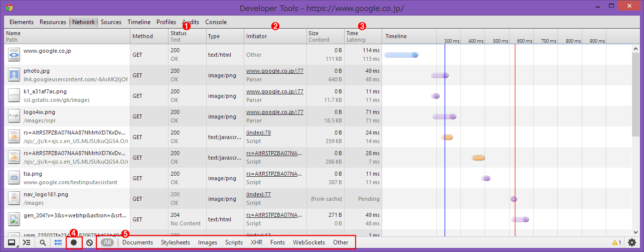Switch to the Resources tab
This screenshot has width=644, height=252.
point(53,22)
